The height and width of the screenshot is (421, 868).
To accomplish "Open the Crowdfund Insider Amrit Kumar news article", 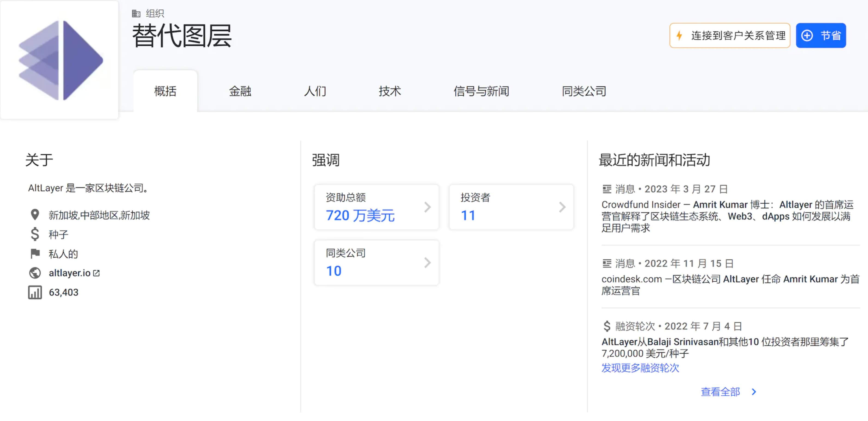I will [728, 216].
